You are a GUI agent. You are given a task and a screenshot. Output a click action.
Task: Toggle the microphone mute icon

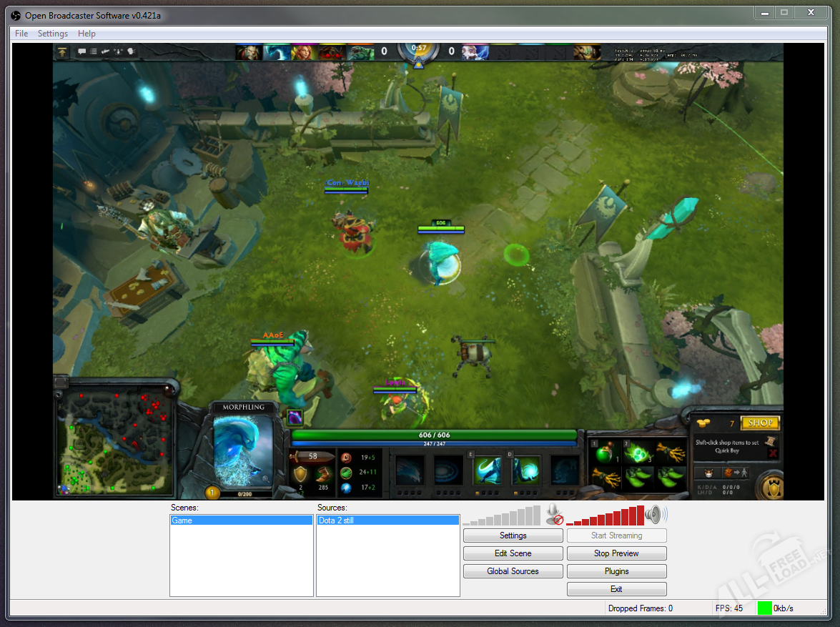point(553,514)
